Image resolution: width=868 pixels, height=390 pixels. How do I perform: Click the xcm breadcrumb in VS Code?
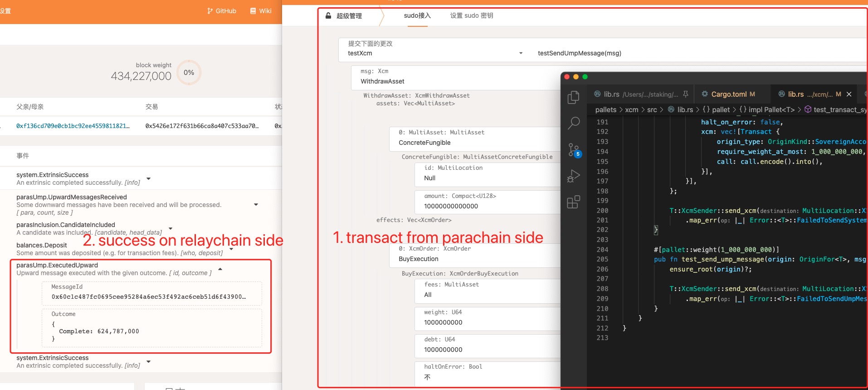point(631,109)
